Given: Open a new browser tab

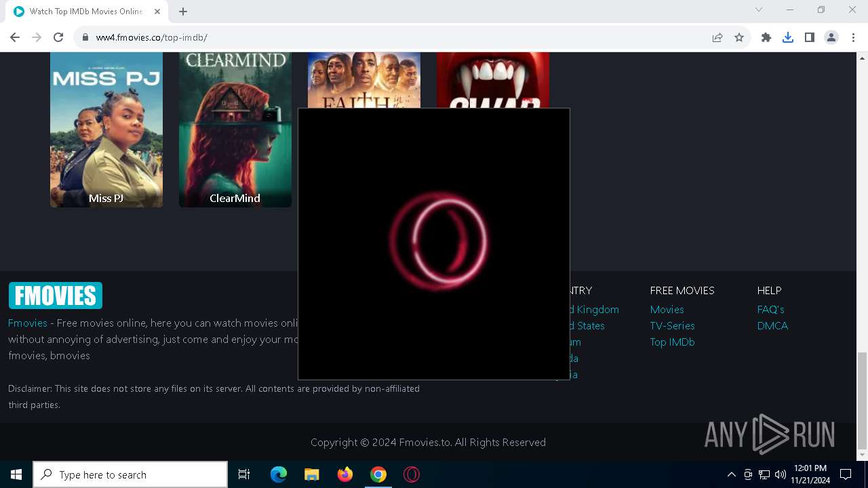Looking at the screenshot, I should (x=183, y=11).
